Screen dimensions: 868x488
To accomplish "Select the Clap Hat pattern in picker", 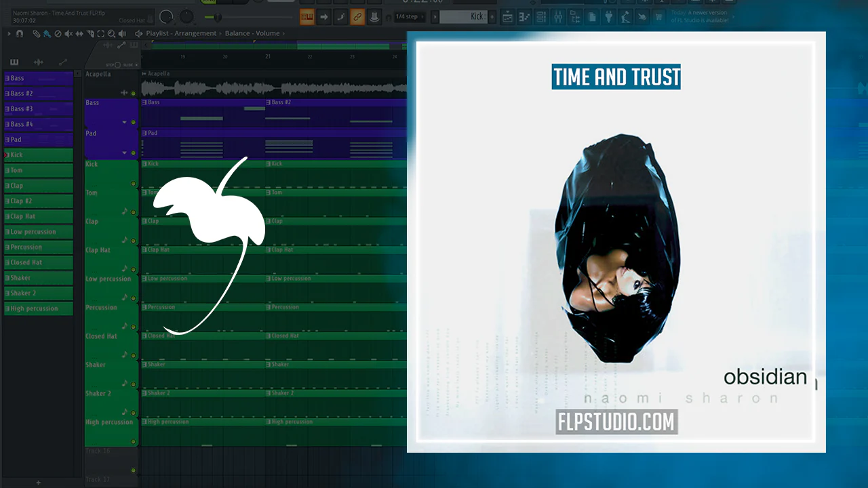I will point(39,216).
